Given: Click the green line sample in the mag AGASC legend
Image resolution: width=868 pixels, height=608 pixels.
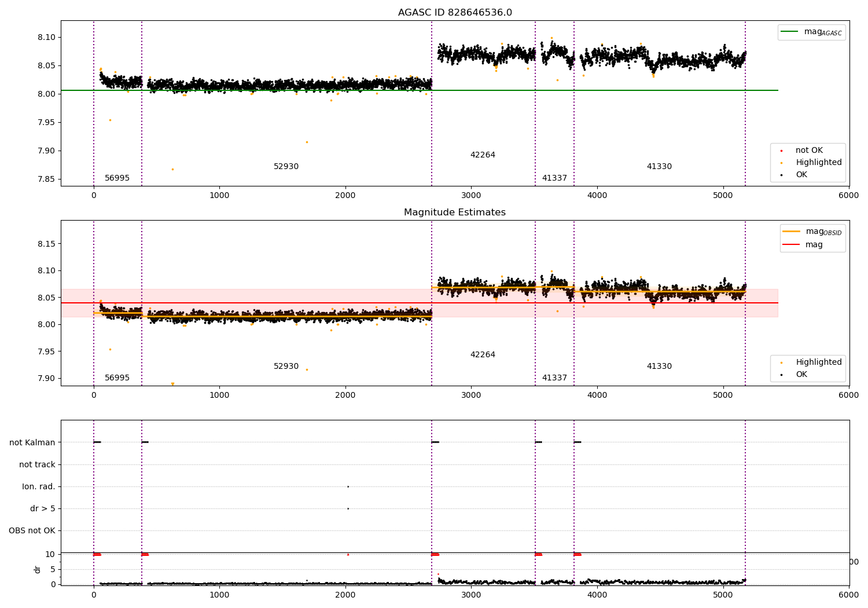Looking at the screenshot, I should point(790,32).
